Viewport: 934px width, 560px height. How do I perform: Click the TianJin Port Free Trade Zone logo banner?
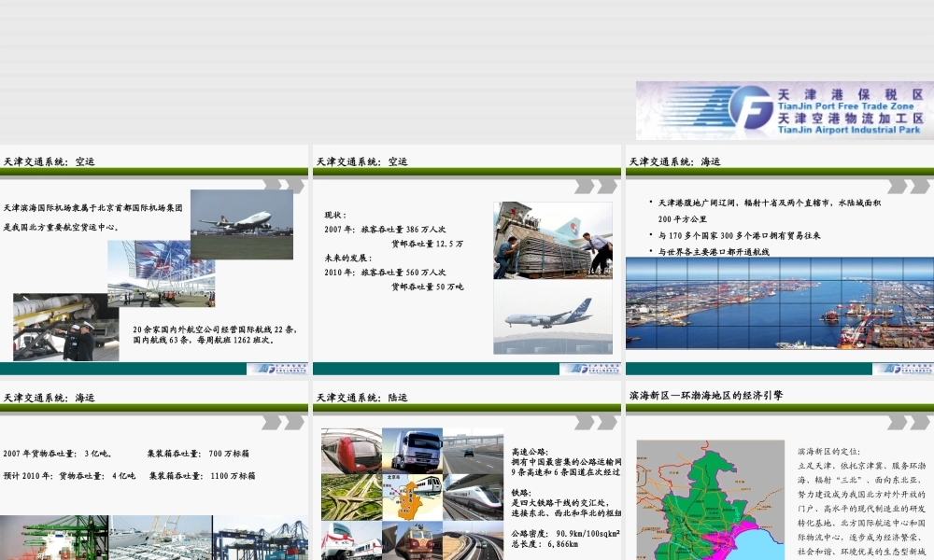click(x=785, y=110)
